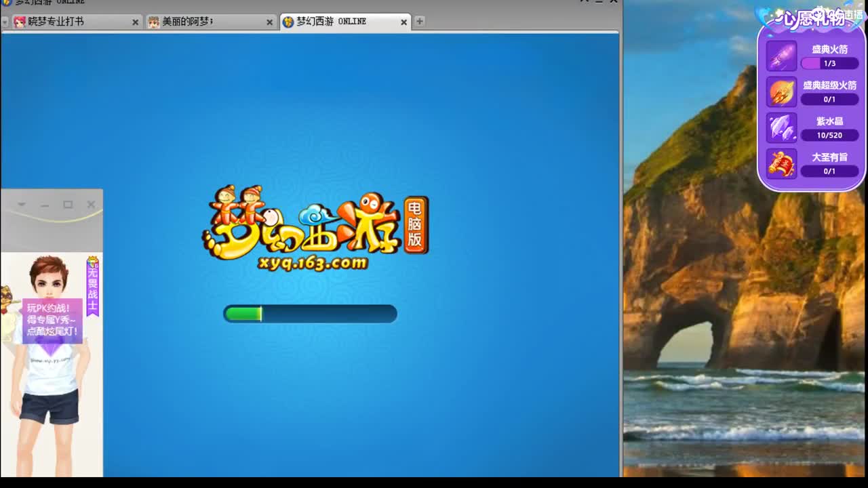Click the 梦幻西游 logo on loading screen

pyautogui.click(x=302, y=224)
